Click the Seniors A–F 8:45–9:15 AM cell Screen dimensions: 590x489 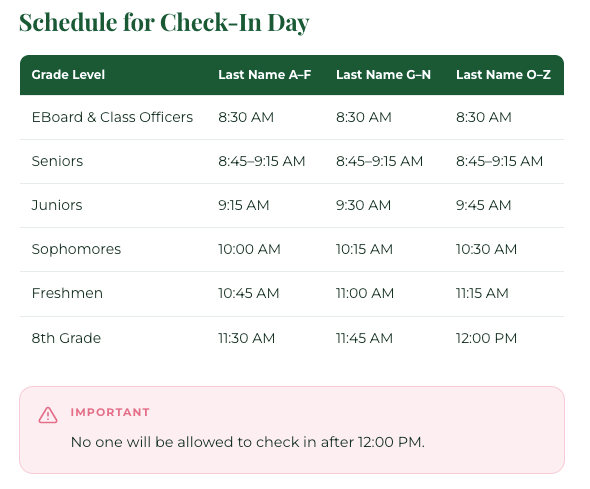[x=262, y=161]
